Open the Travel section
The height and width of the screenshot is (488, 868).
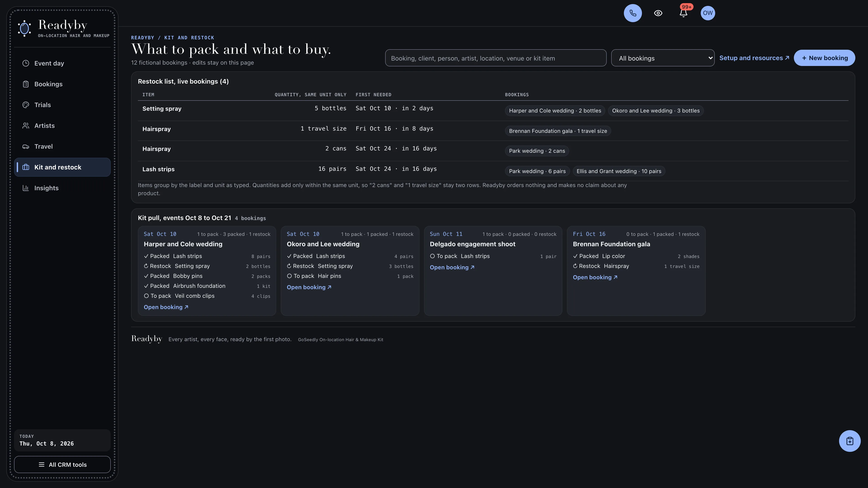pos(62,146)
